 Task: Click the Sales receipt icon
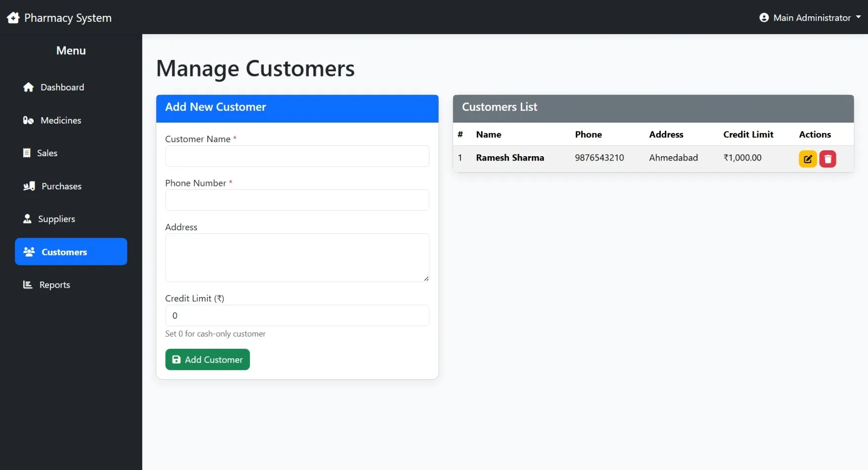coord(28,153)
